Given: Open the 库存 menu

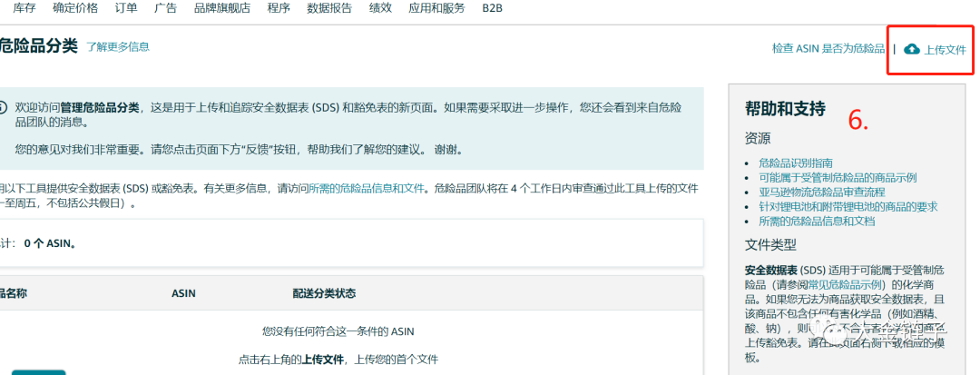Looking at the screenshot, I should tap(24, 8).
